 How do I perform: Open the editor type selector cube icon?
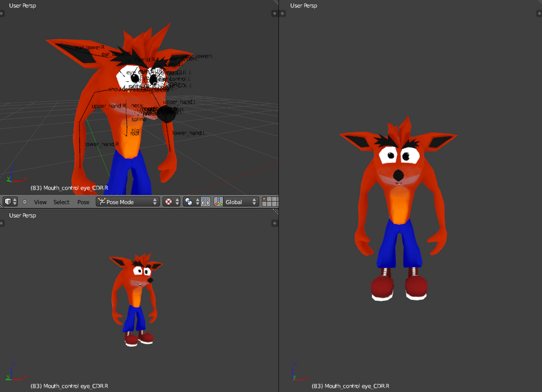(10, 202)
